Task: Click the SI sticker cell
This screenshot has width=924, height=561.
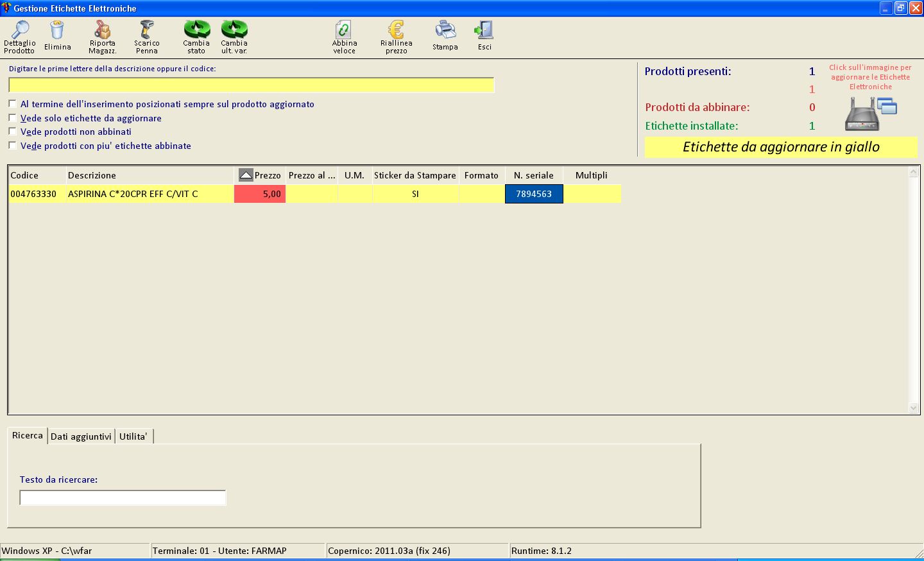Action: pyautogui.click(x=415, y=194)
